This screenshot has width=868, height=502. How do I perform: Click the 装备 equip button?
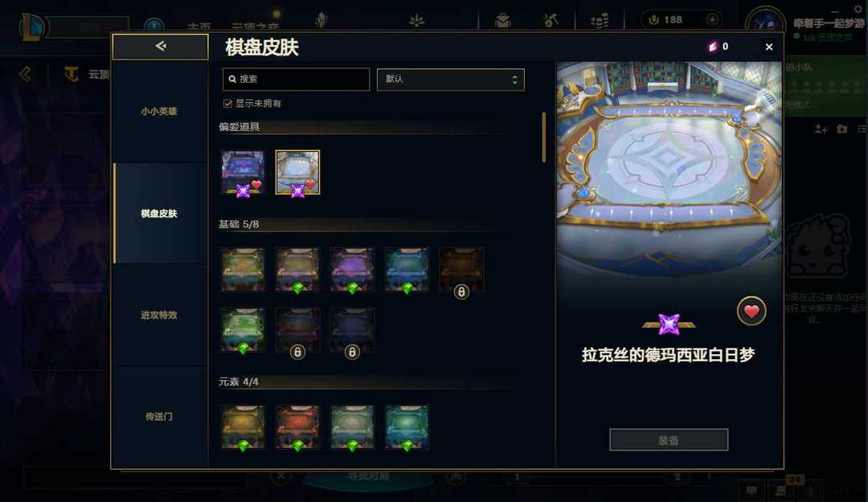[669, 440]
